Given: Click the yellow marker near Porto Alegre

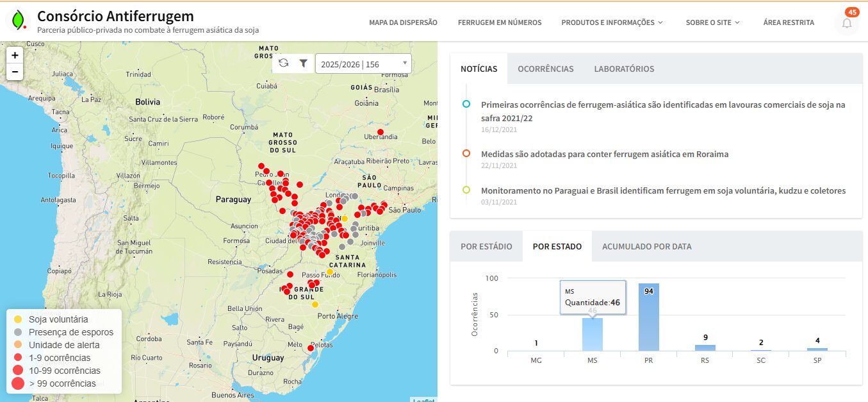Looking at the screenshot, I should pos(315,305).
